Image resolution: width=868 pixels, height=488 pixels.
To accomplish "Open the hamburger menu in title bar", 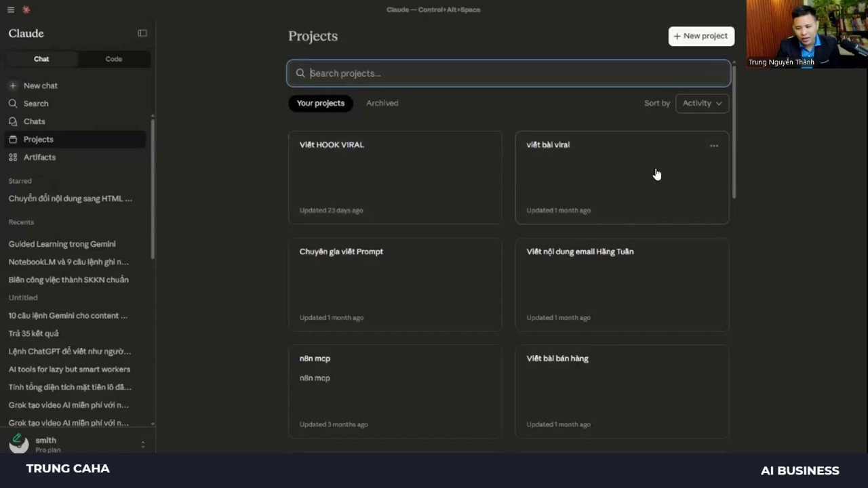I will [x=10, y=9].
